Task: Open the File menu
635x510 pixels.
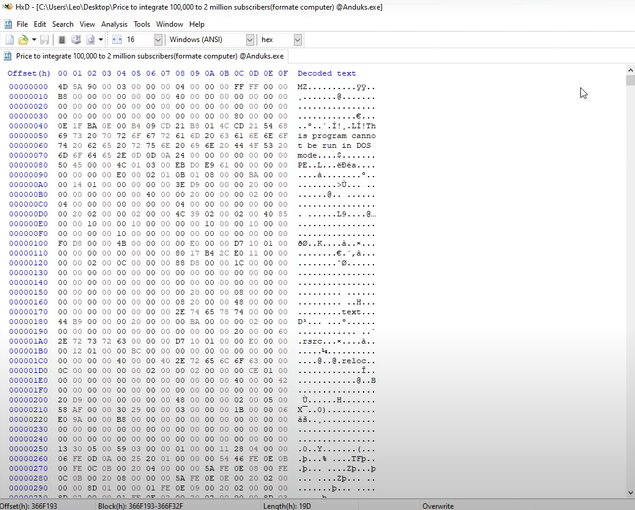Action: click(22, 24)
